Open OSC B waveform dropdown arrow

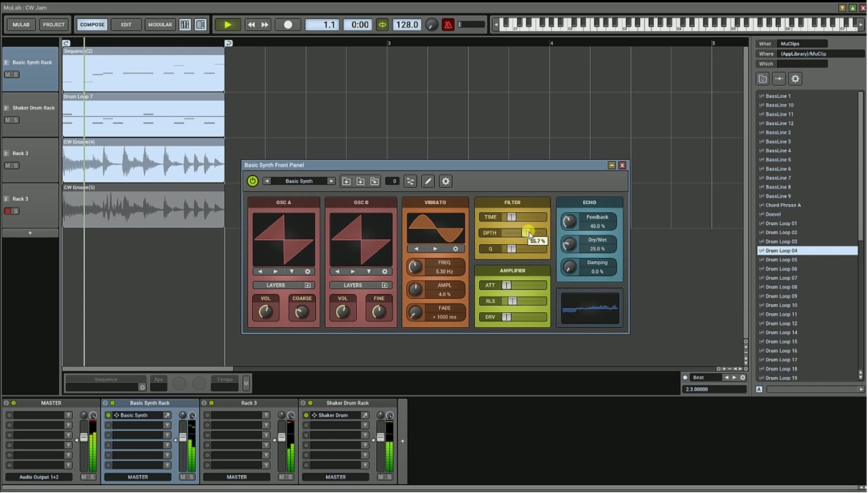click(369, 271)
